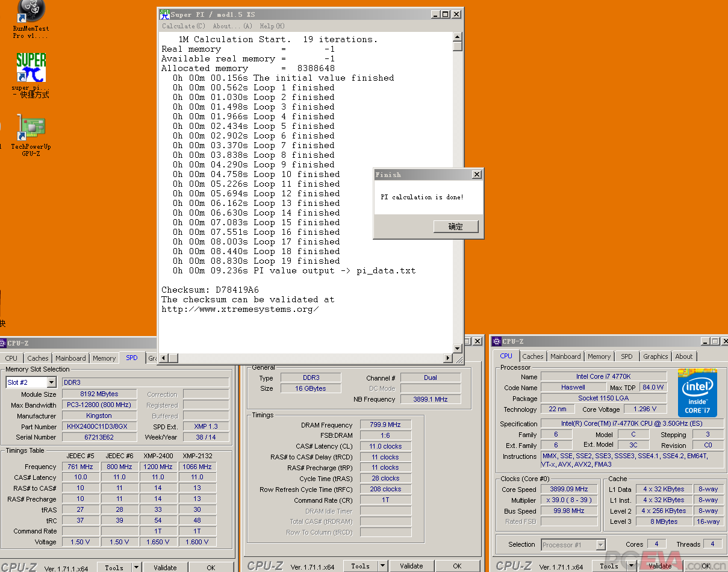Open the Help menu in Super PI
Screen dimensions: 728x572
[272, 26]
